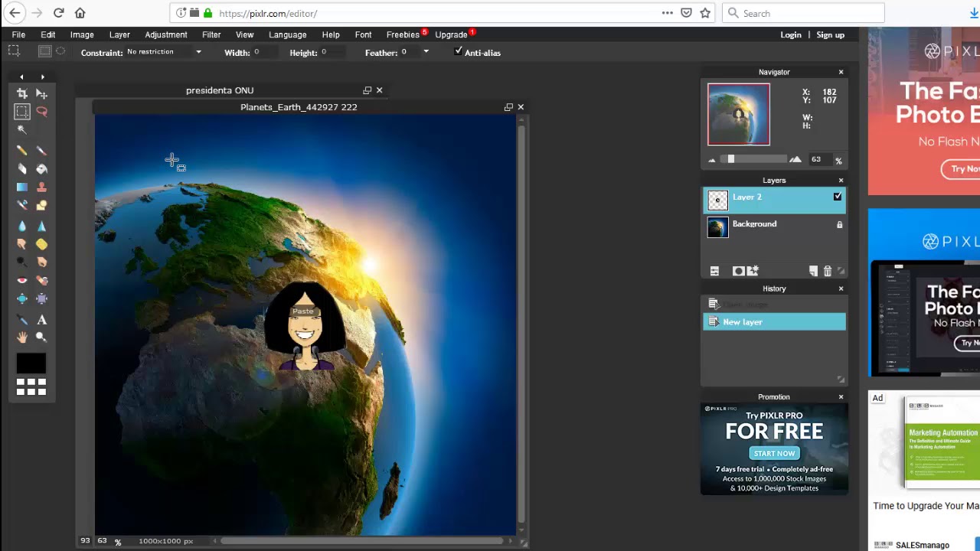Bookmark the page with the star icon
The height and width of the screenshot is (551, 980).
705,13
